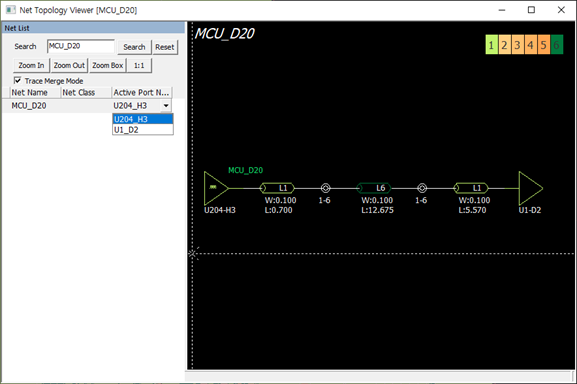Choose U204_H3 in the port dropdown list

tap(143, 119)
